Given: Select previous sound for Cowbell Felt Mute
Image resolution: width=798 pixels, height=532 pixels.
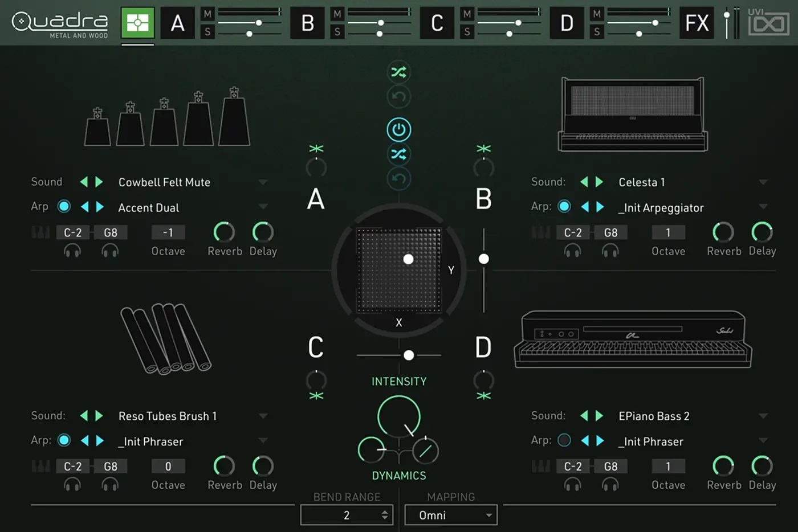Looking at the screenshot, I should coord(84,182).
